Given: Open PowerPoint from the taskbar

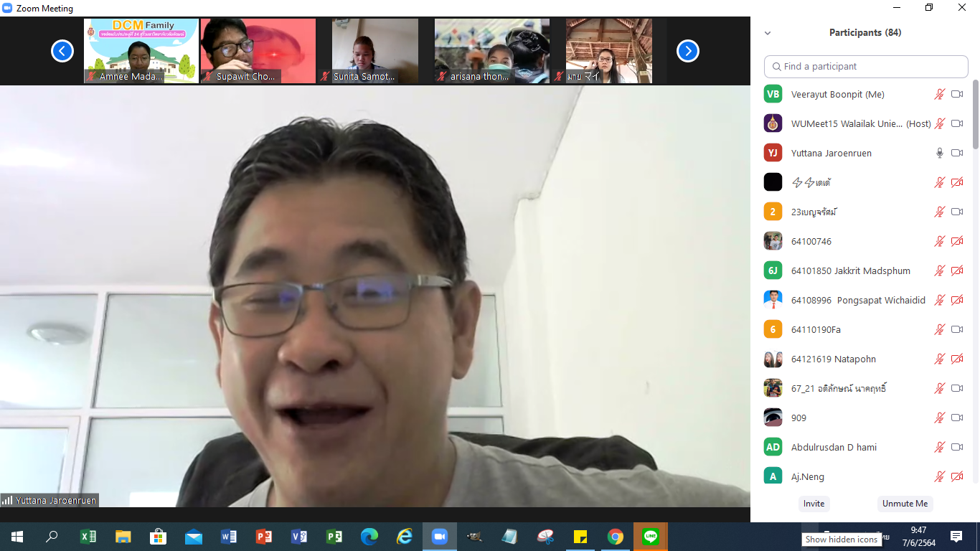Looking at the screenshot, I should click(264, 537).
